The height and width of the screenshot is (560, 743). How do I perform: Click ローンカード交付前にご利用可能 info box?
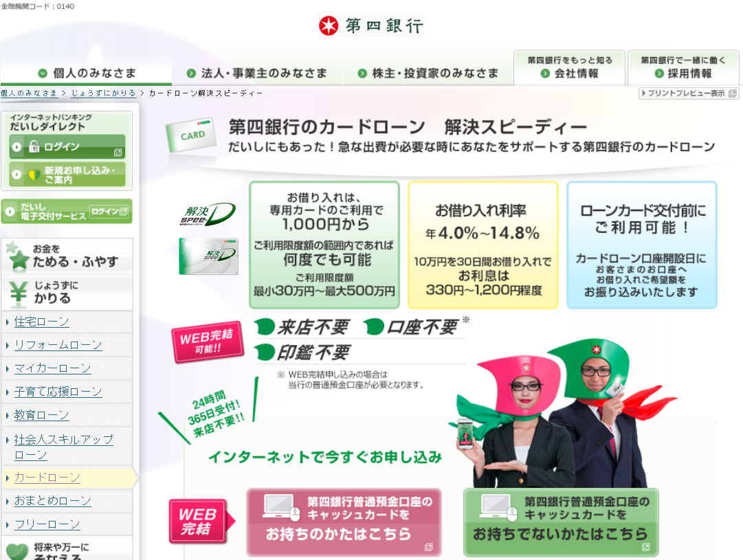tap(641, 245)
